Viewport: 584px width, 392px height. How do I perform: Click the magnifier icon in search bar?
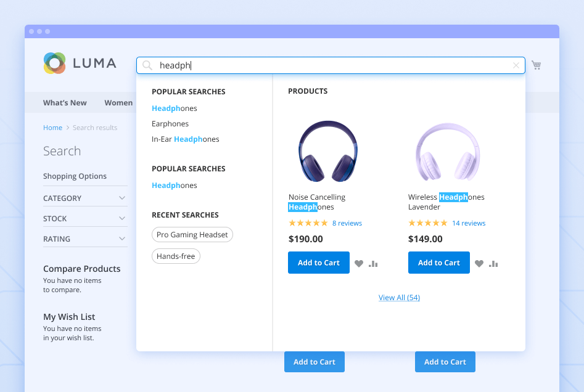click(147, 65)
